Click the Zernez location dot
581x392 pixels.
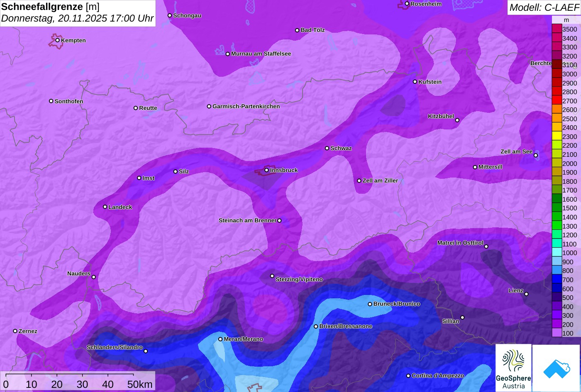[15, 331]
